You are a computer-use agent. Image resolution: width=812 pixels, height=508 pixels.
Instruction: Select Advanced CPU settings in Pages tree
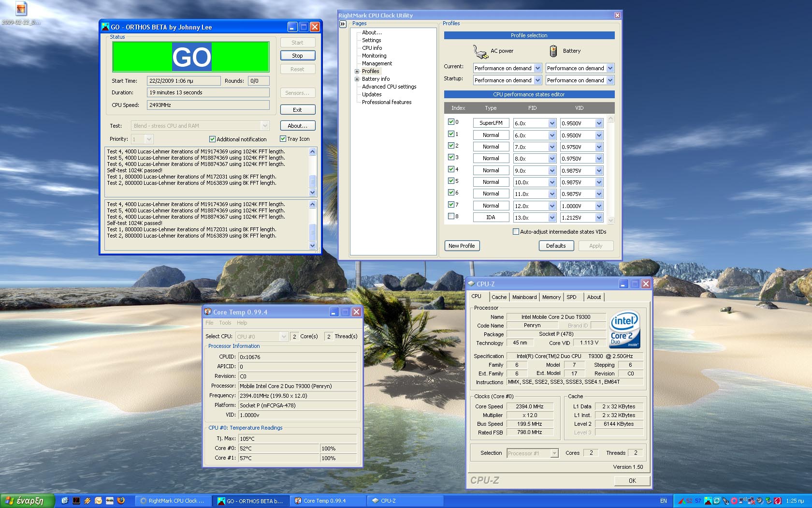389,87
